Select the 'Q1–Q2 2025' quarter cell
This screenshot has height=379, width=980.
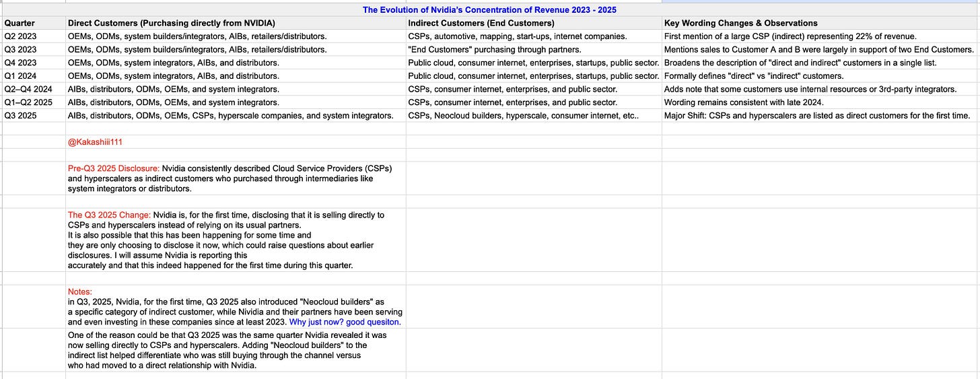34,102
